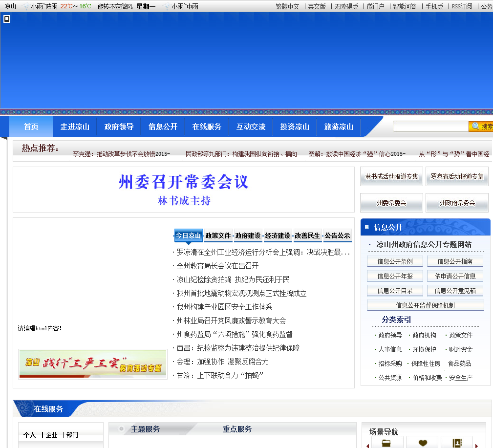Viewport: 493px width, 448px height.
Task: Open the 互动交流 navigation menu
Action: click(251, 127)
